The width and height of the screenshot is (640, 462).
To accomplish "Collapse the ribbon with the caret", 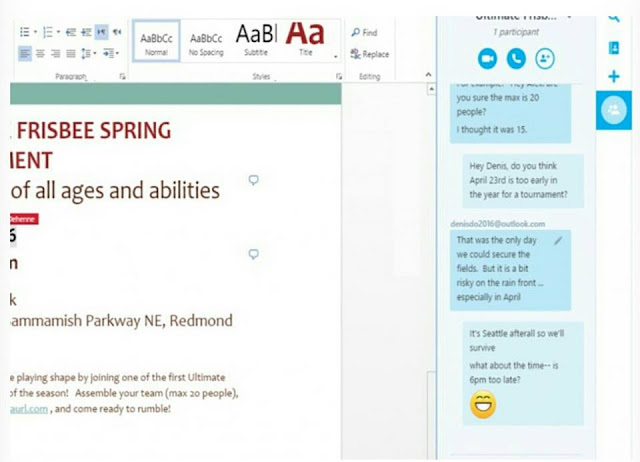I will [428, 75].
